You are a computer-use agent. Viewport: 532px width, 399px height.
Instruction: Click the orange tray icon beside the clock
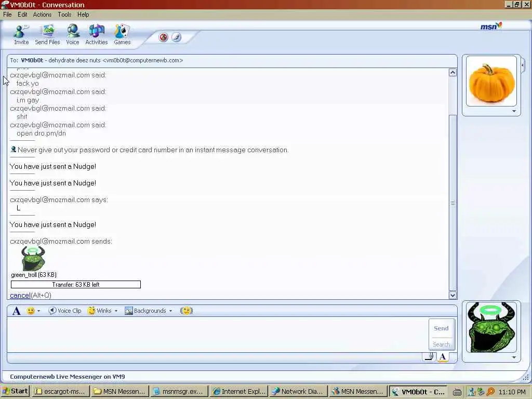[x=490, y=392]
